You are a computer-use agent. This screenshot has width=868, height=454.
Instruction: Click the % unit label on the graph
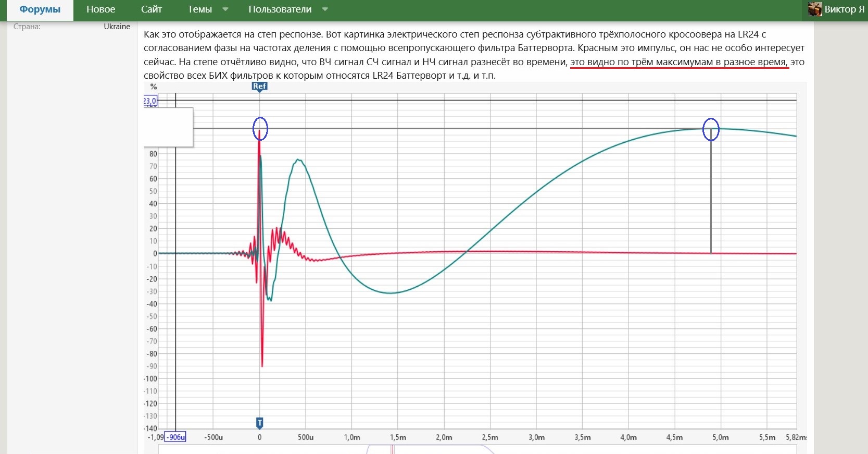point(154,87)
